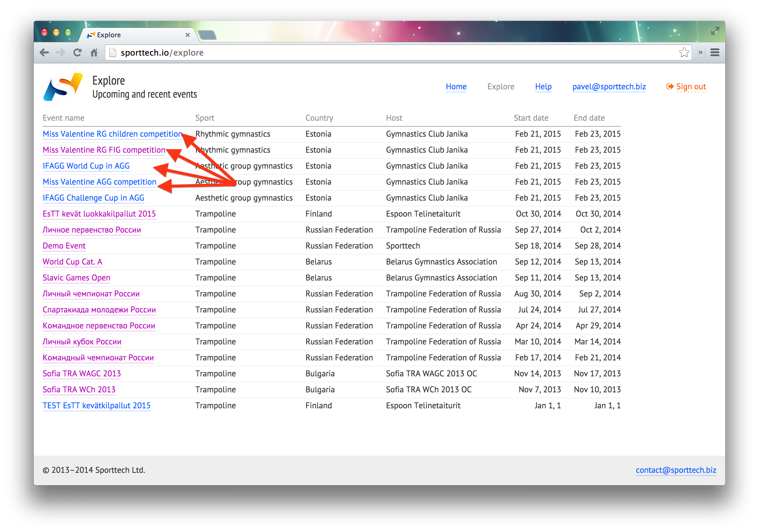Click the Sporttech logo
The height and width of the screenshot is (532, 759).
63,87
